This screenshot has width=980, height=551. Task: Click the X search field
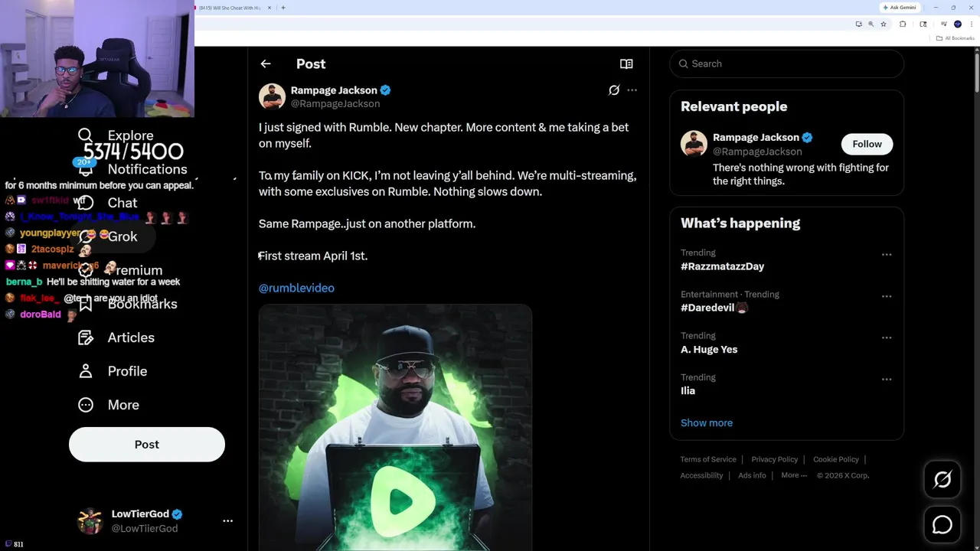tap(787, 64)
